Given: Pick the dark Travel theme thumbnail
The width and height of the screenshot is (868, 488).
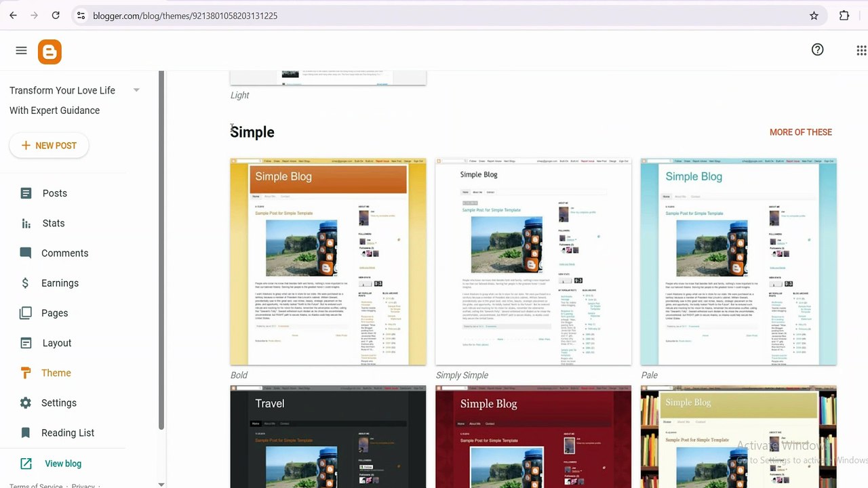Looking at the screenshot, I should click(328, 436).
